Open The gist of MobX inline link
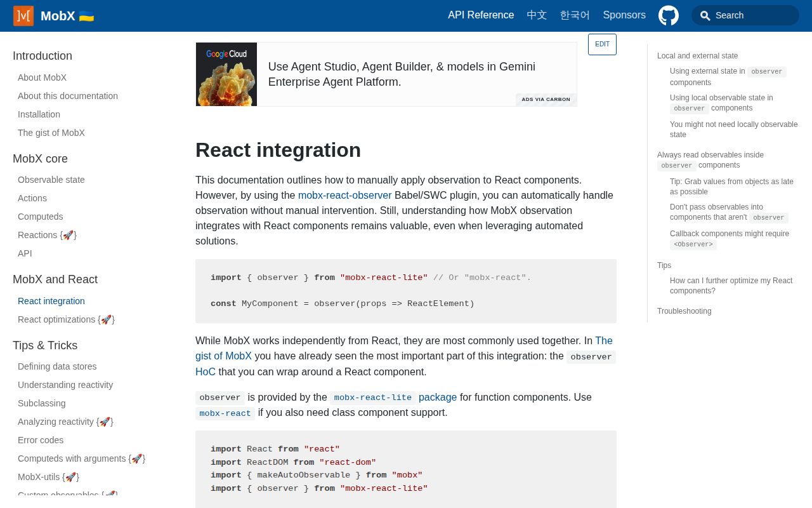 coord(404,348)
